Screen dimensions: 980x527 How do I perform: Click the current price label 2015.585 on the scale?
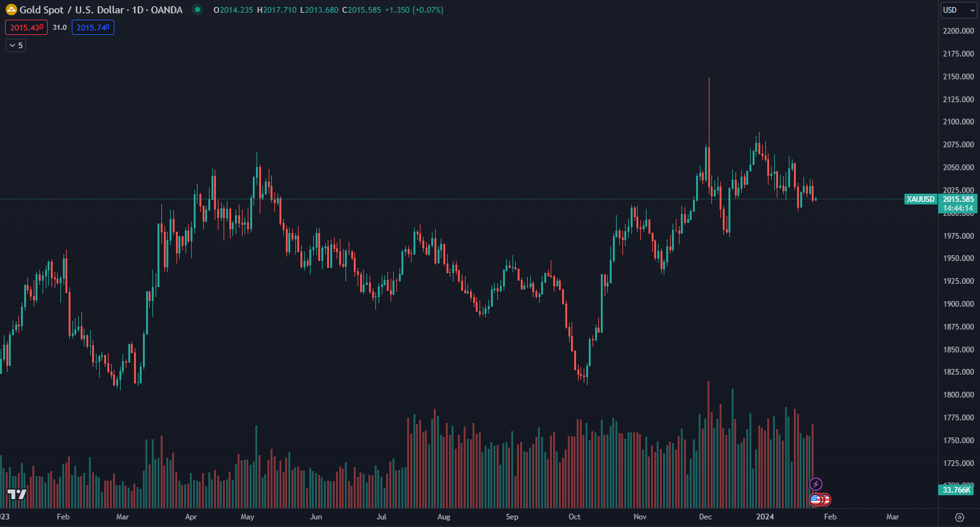coord(958,199)
